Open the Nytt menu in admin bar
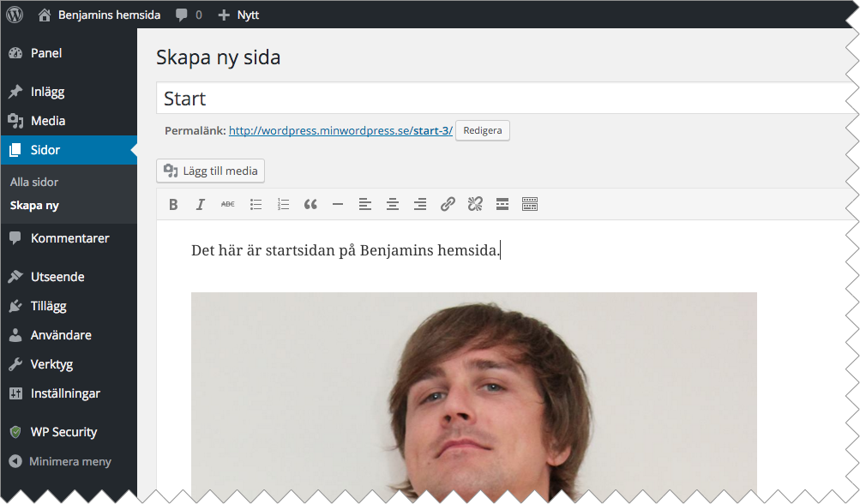The image size is (860, 504). tap(238, 15)
